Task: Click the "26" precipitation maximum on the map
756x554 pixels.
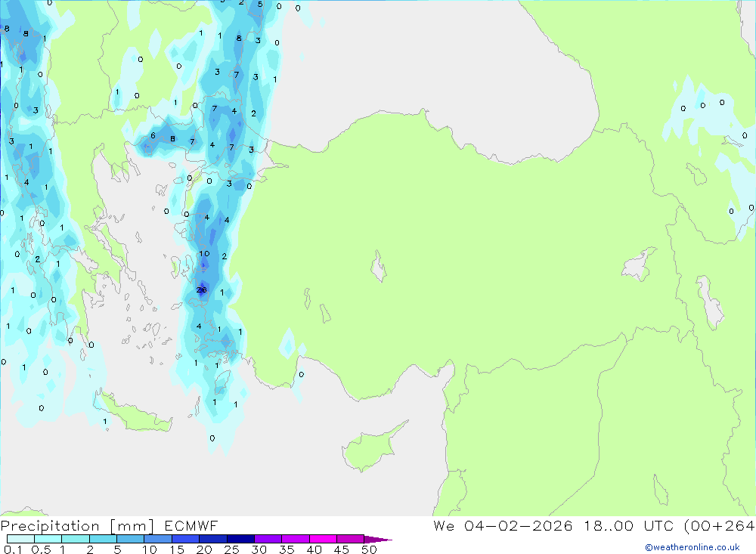Action: (x=202, y=289)
